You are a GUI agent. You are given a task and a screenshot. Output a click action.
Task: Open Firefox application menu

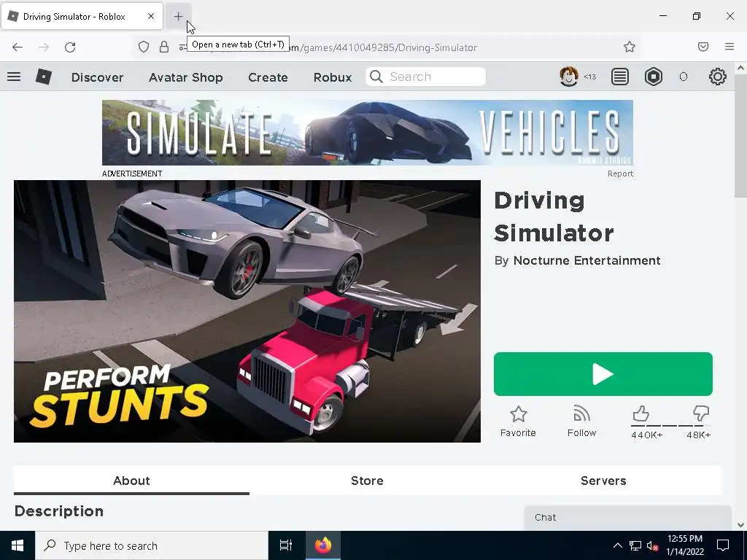tap(729, 47)
